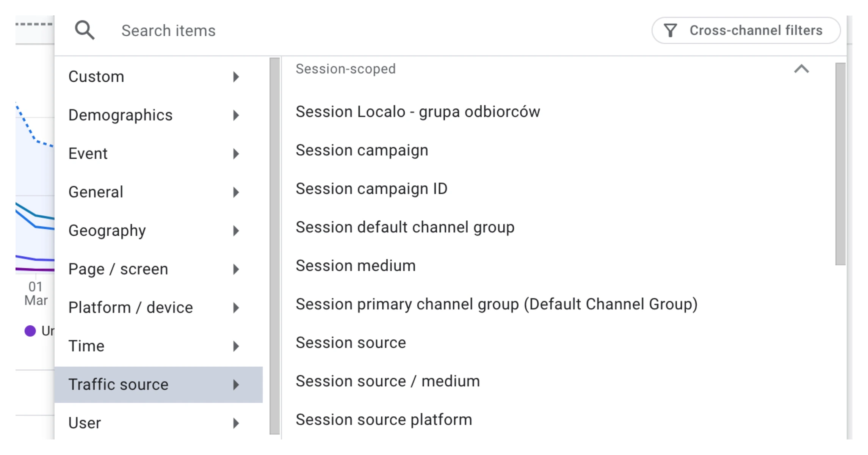Viewport: 868px width, 455px height.
Task: Select Session campaign dimension
Action: [362, 150]
